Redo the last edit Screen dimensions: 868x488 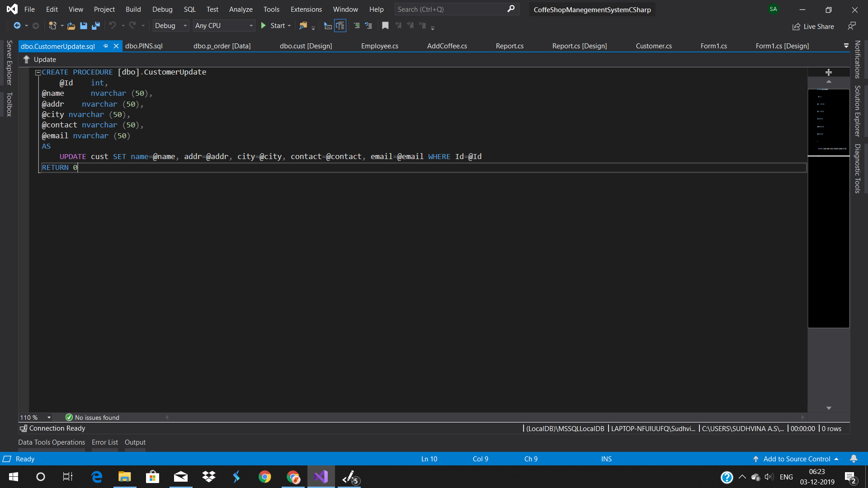click(x=132, y=26)
